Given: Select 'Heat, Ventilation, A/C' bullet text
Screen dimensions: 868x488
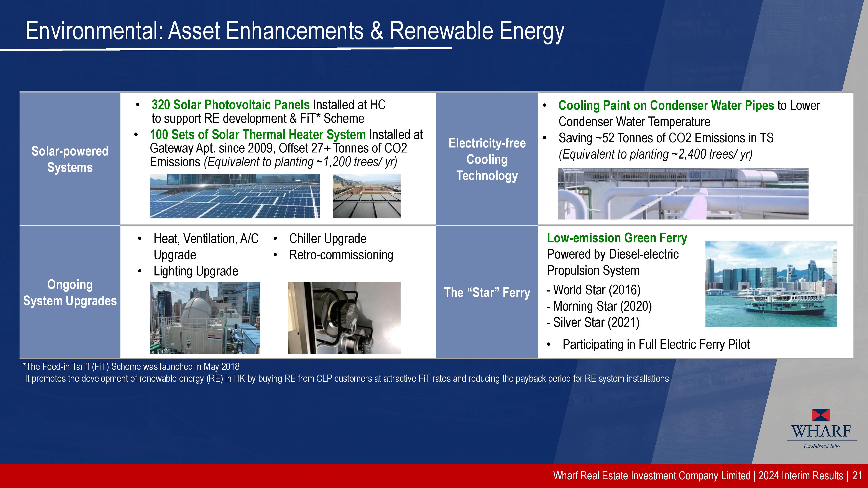Looking at the screenshot, I should pos(206,239).
